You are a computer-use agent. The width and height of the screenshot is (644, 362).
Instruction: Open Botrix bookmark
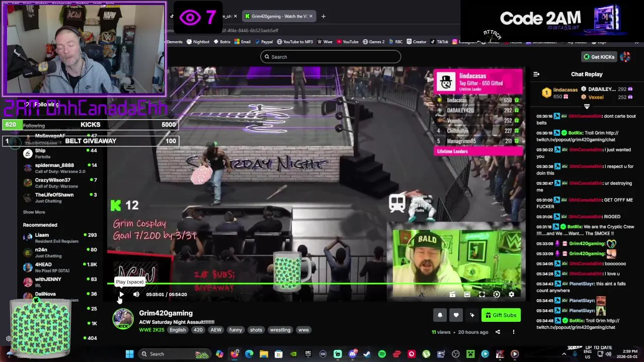point(222,42)
